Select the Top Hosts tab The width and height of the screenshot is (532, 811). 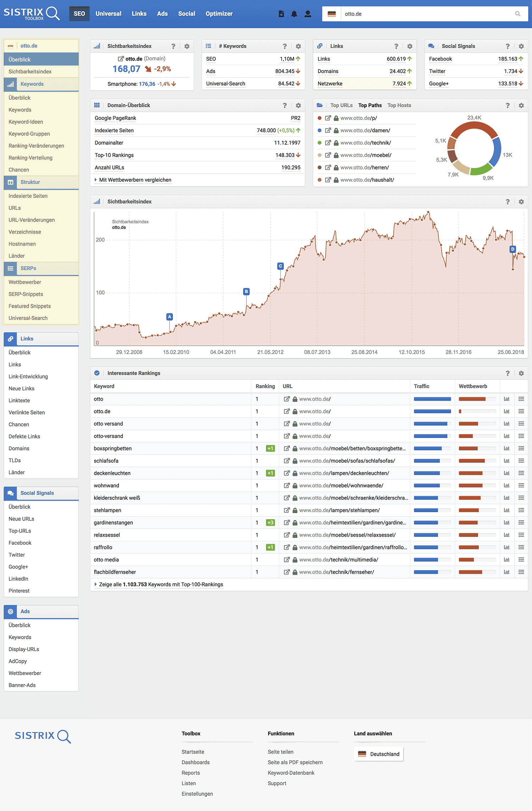tap(399, 105)
